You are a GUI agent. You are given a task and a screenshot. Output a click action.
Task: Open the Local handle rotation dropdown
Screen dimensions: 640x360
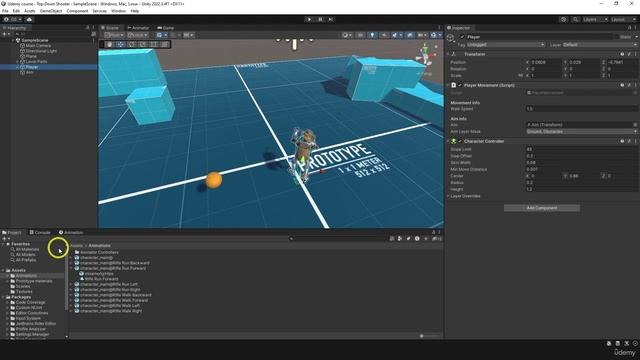tap(138, 35)
